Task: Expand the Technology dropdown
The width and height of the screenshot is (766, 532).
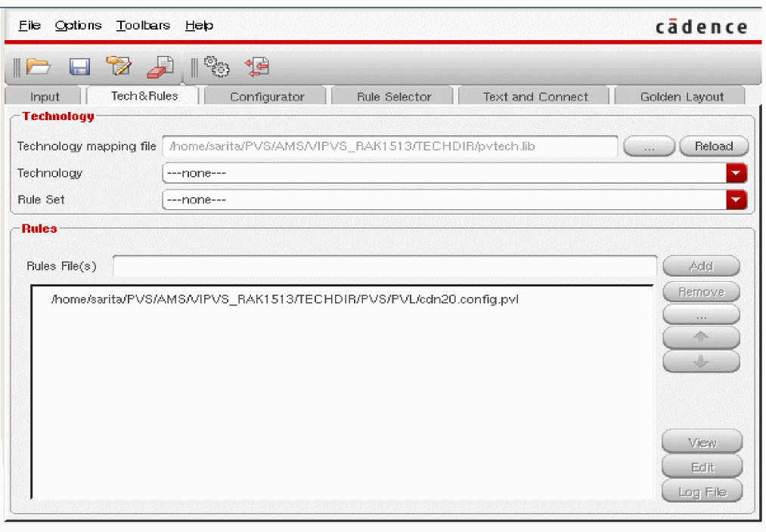Action: coord(736,173)
